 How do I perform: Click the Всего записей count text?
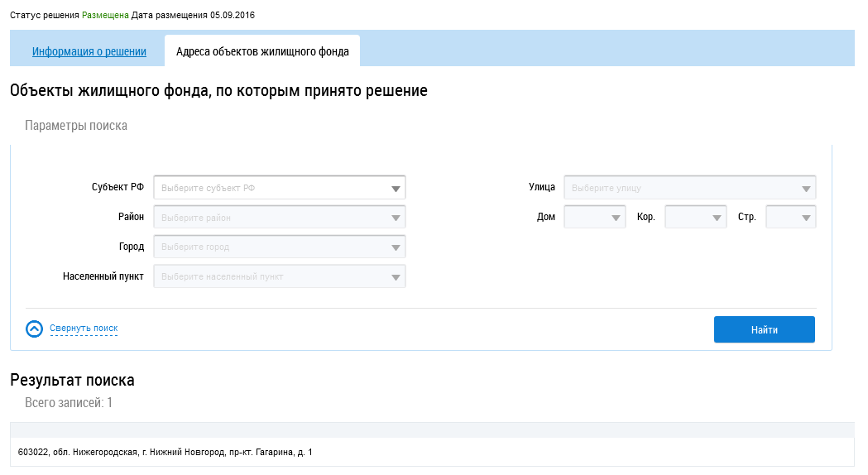pyautogui.click(x=69, y=403)
